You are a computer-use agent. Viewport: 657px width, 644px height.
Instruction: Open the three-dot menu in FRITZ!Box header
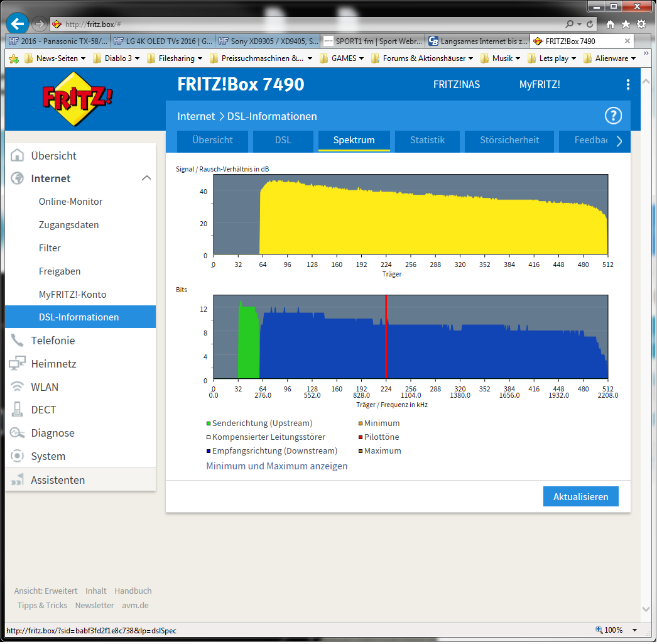pos(627,84)
